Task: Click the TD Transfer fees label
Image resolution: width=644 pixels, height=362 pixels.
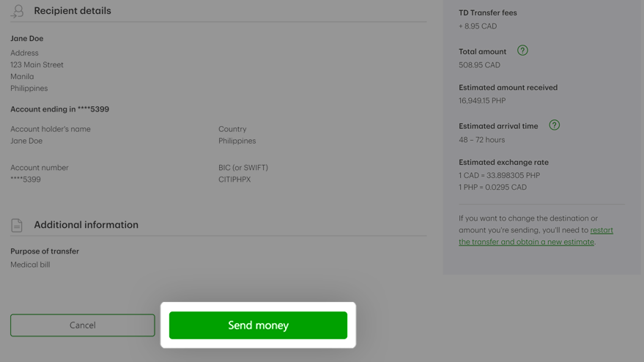Action: [x=488, y=12]
